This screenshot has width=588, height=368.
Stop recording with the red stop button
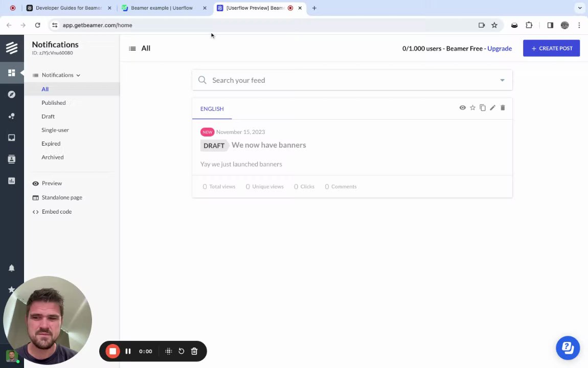(112, 351)
